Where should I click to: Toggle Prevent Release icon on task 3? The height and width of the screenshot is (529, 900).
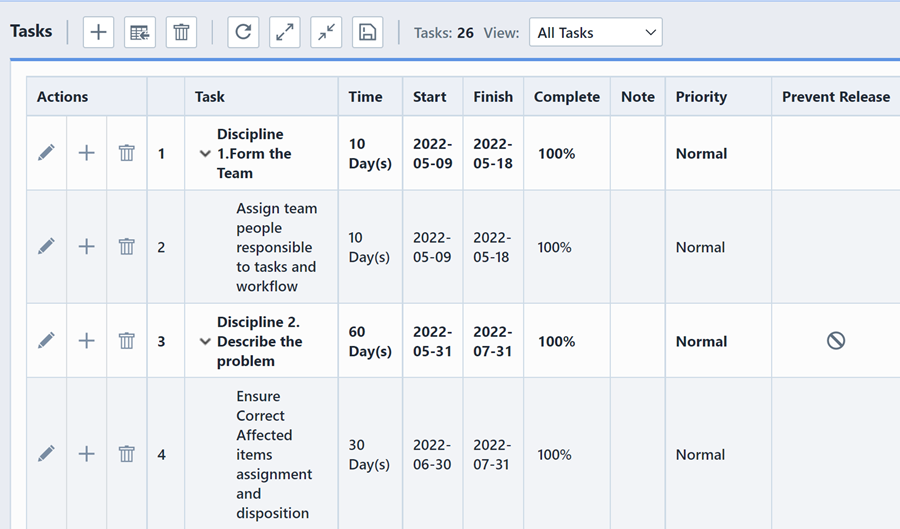[835, 341]
